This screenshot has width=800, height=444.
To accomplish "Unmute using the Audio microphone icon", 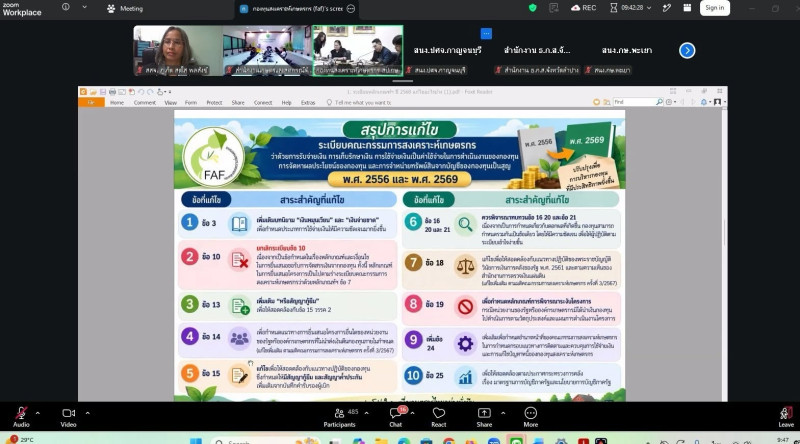I will click(21, 413).
